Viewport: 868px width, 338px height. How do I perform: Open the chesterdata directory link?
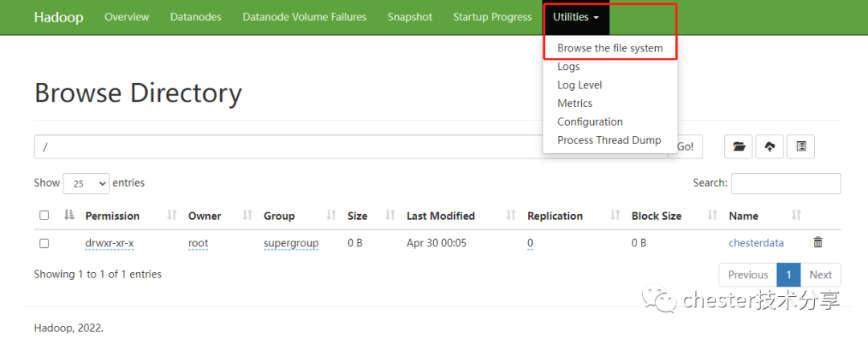pyautogui.click(x=755, y=243)
